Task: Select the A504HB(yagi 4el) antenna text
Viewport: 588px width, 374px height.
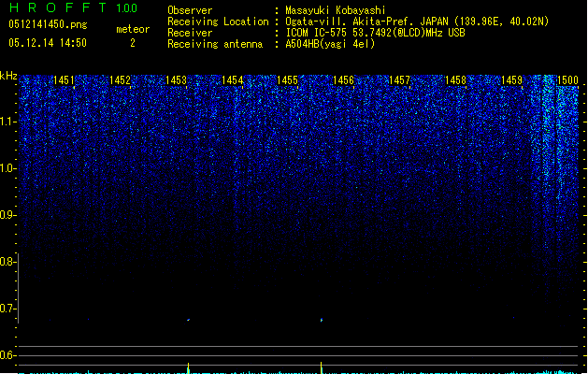Action: pos(330,44)
